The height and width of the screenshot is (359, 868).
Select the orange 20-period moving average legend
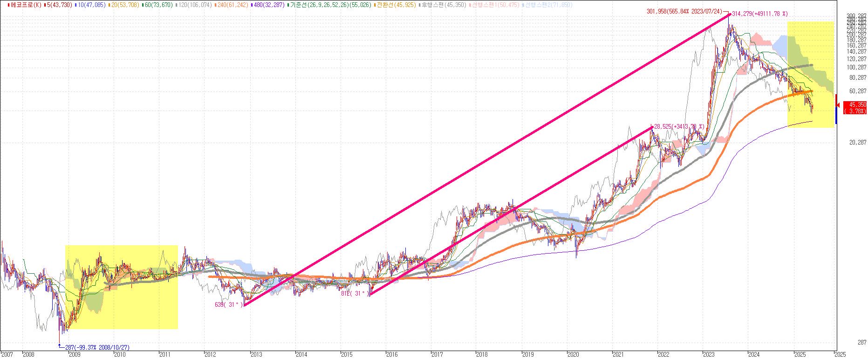tap(125, 5)
